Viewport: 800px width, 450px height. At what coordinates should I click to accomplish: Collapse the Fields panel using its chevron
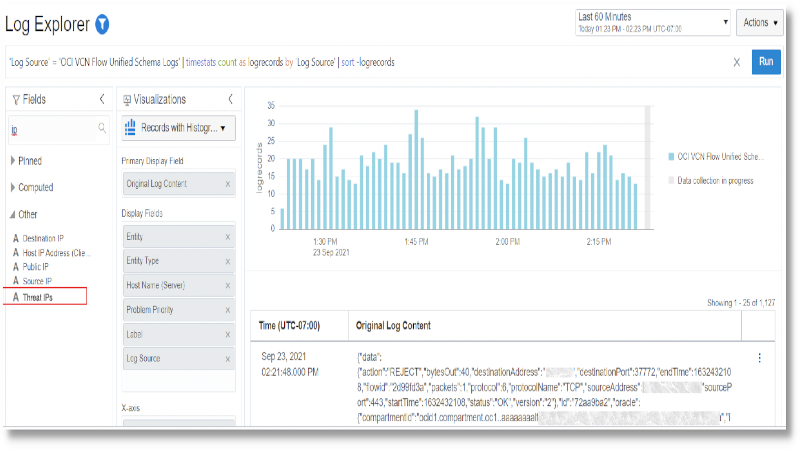point(102,99)
